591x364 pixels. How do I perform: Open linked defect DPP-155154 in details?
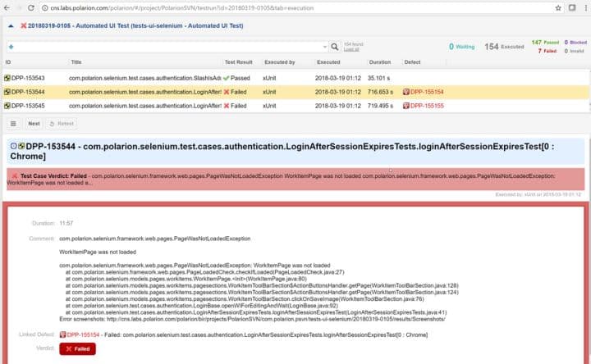coord(82,334)
